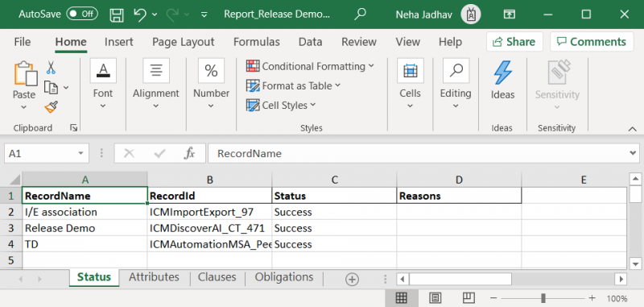The image size is (644, 307).
Task: Open the Cells group icon
Action: [411, 71]
